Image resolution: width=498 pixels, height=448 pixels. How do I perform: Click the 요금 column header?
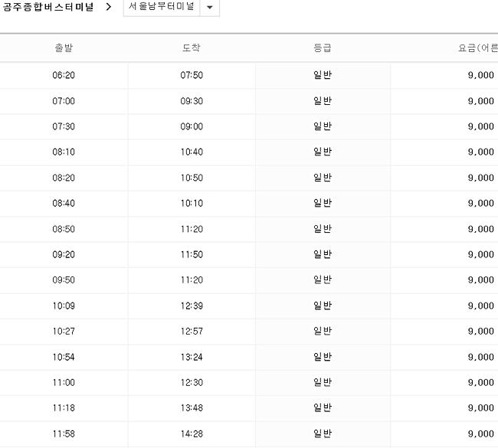click(477, 48)
